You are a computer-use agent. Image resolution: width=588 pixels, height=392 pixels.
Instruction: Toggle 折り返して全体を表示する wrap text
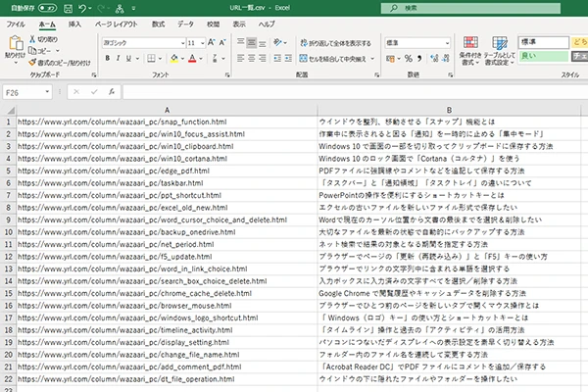pos(335,43)
